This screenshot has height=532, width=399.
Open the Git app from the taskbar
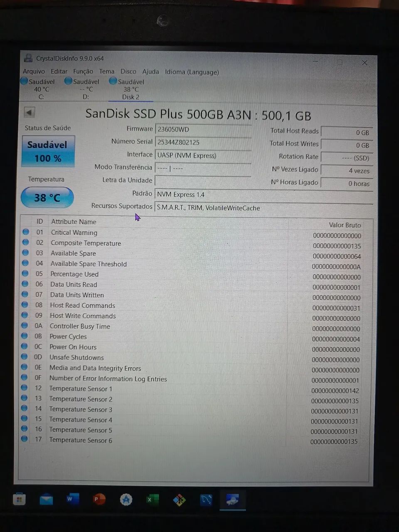coord(179,500)
